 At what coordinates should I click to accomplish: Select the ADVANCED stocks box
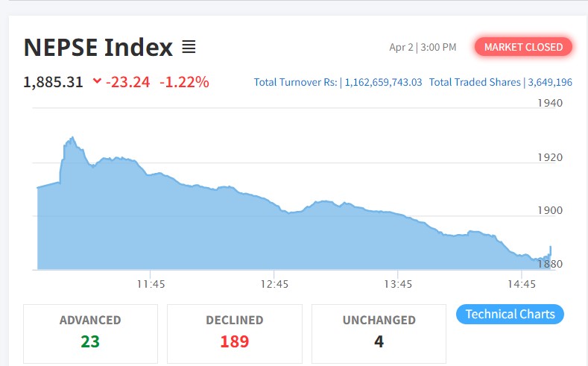(x=90, y=332)
